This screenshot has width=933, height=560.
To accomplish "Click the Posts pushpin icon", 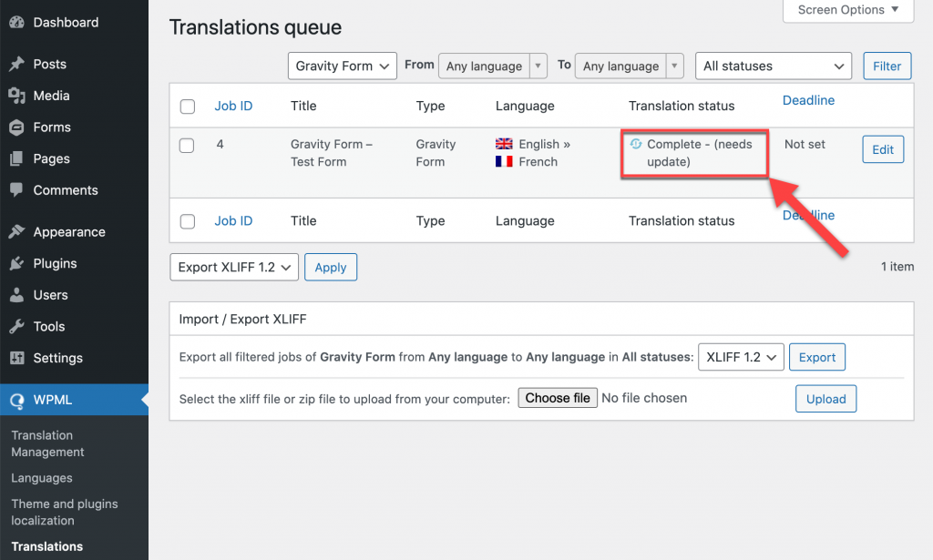I will [16, 65].
